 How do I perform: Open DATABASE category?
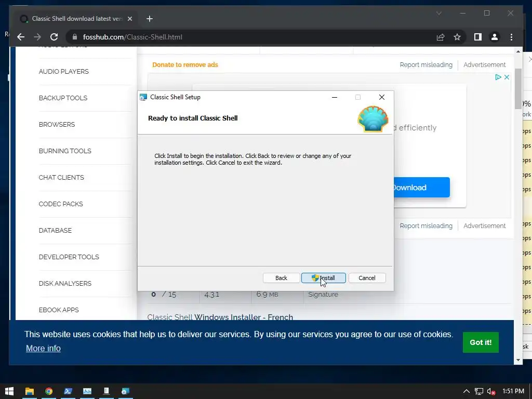pos(55,230)
